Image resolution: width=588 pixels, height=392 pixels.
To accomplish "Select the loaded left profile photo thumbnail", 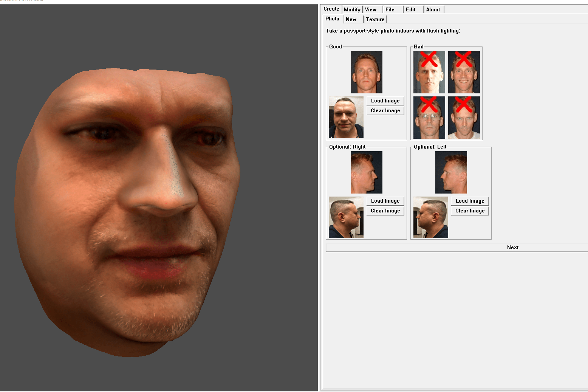I will pyautogui.click(x=431, y=217).
